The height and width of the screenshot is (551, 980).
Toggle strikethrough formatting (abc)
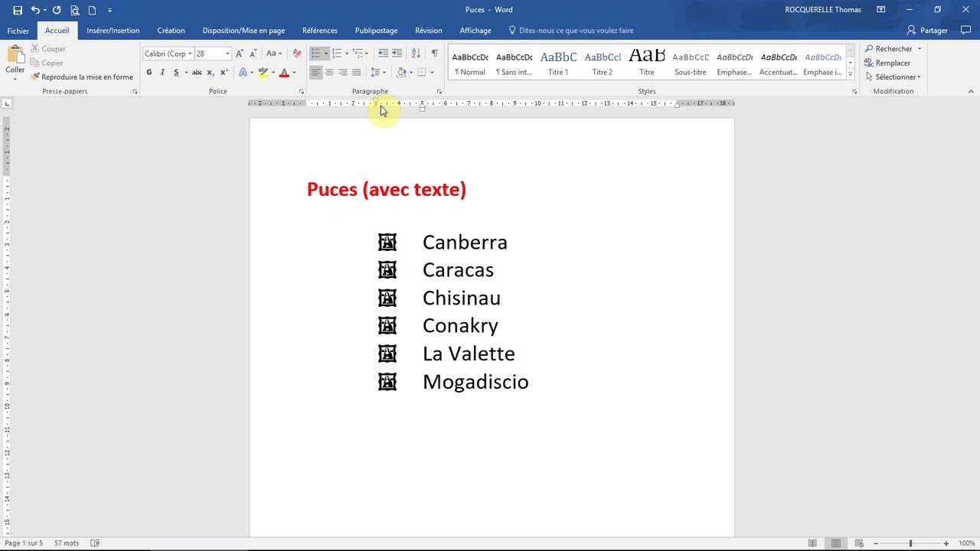pos(197,73)
